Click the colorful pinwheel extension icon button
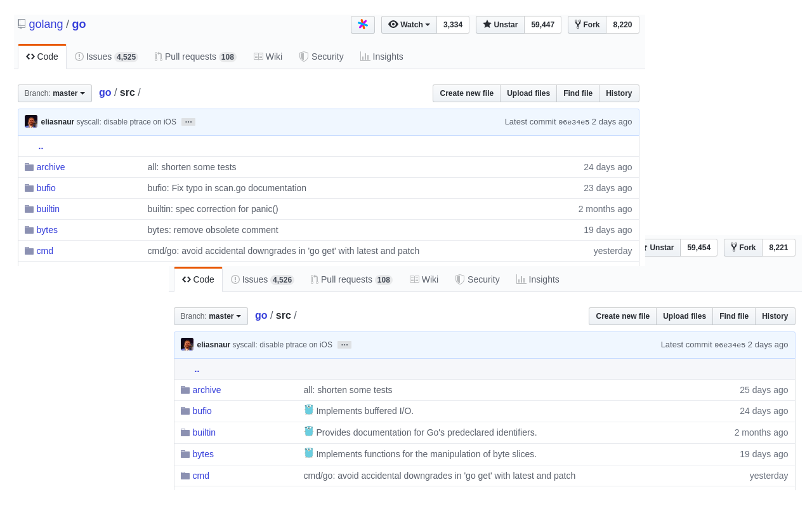 pyautogui.click(x=363, y=25)
